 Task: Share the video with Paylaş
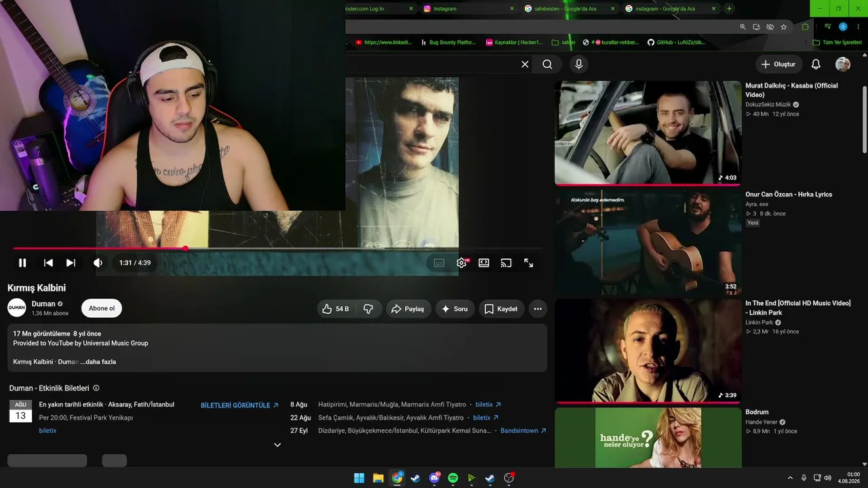click(x=409, y=309)
